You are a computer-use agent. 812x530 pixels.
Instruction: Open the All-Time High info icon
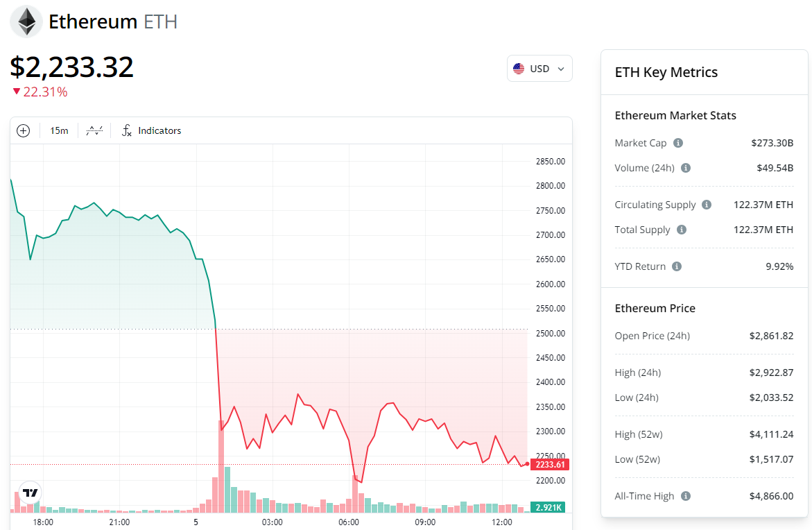pyautogui.click(x=686, y=496)
